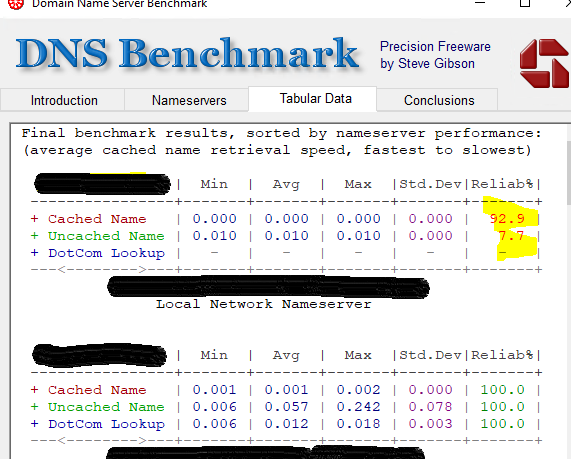Click the Domain Name Server Benchmark window title
Viewport: 571px width, 459px height.
coord(119,4)
